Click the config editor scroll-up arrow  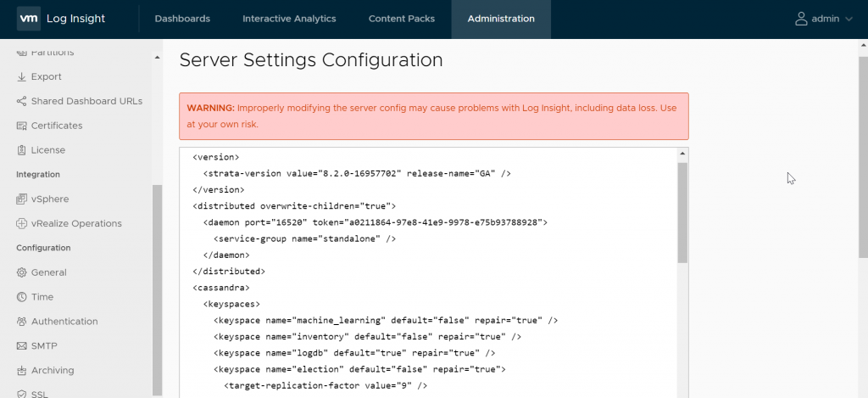(682, 154)
